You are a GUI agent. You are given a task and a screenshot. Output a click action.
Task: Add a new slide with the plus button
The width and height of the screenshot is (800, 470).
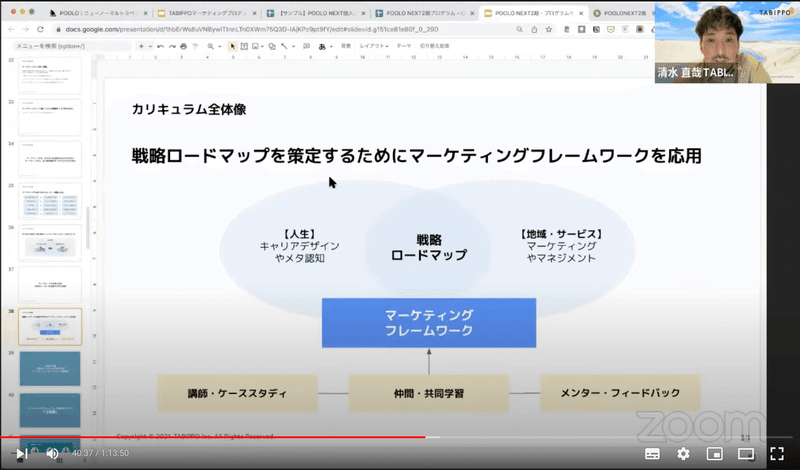point(141,46)
